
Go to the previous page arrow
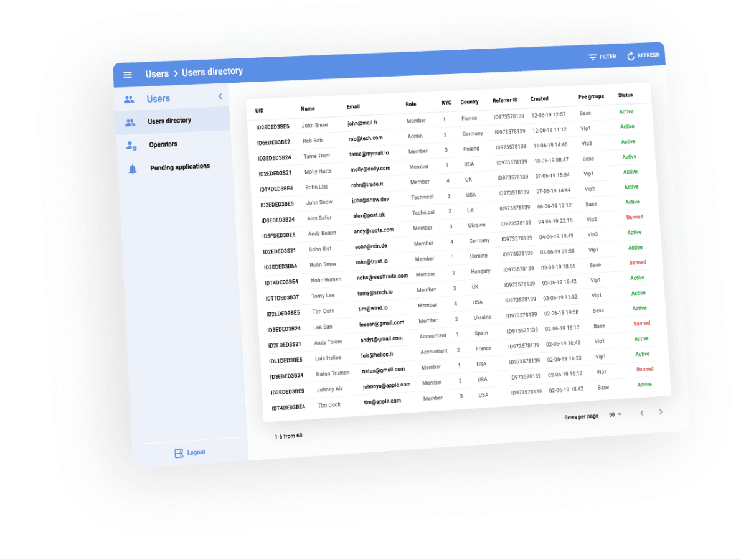coord(642,413)
